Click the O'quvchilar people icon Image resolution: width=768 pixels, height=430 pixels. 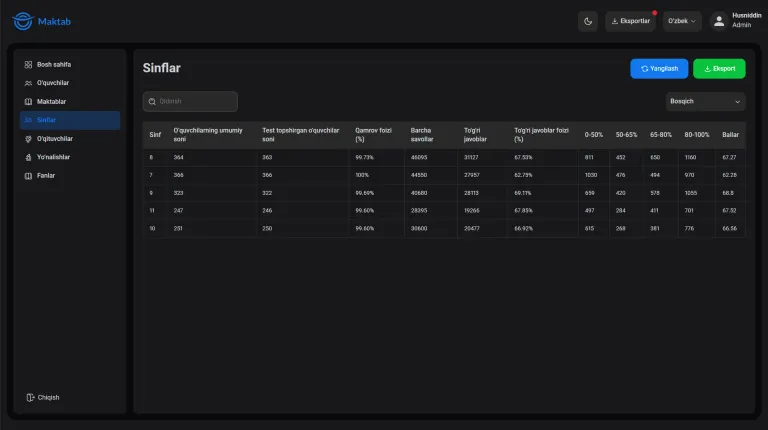click(x=28, y=83)
